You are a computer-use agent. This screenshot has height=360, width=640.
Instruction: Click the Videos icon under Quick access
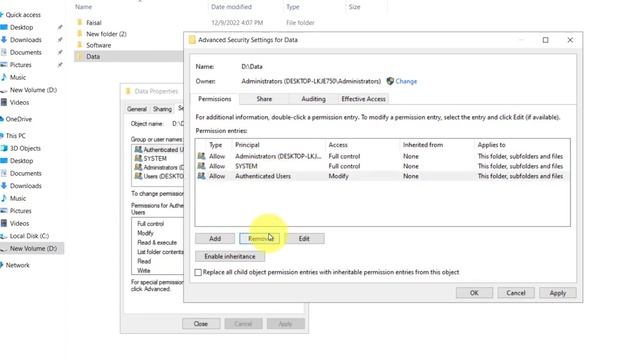(x=4, y=102)
